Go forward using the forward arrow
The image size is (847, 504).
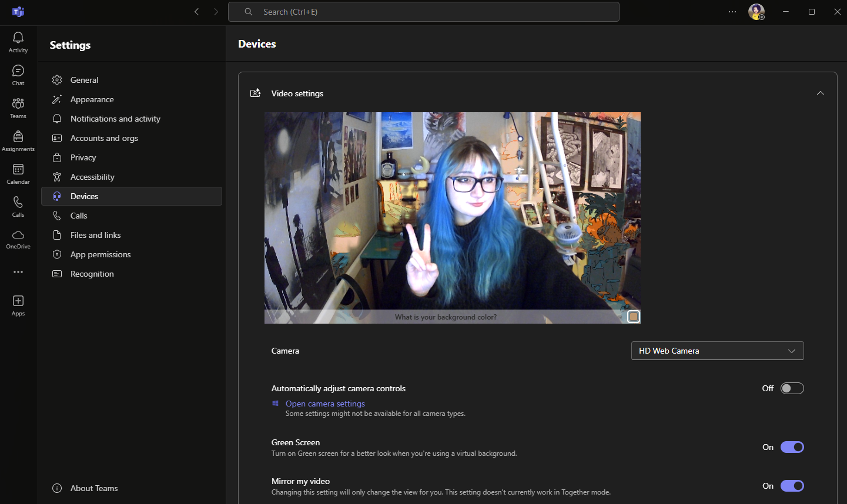pos(216,12)
